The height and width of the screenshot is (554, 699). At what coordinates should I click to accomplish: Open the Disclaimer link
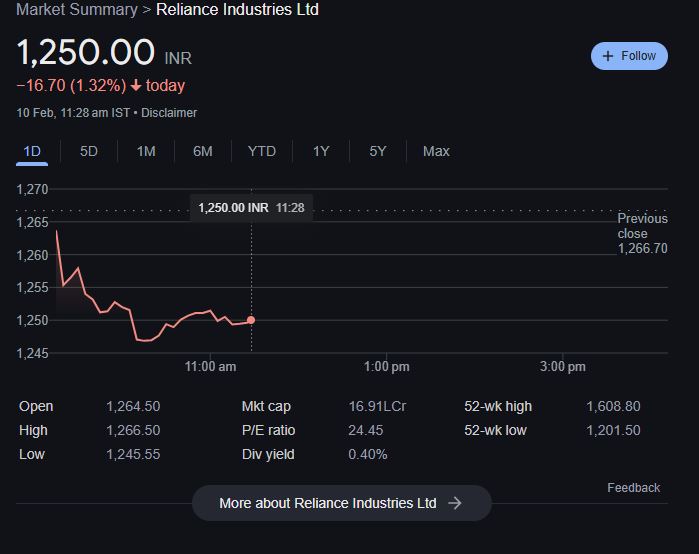[x=169, y=113]
